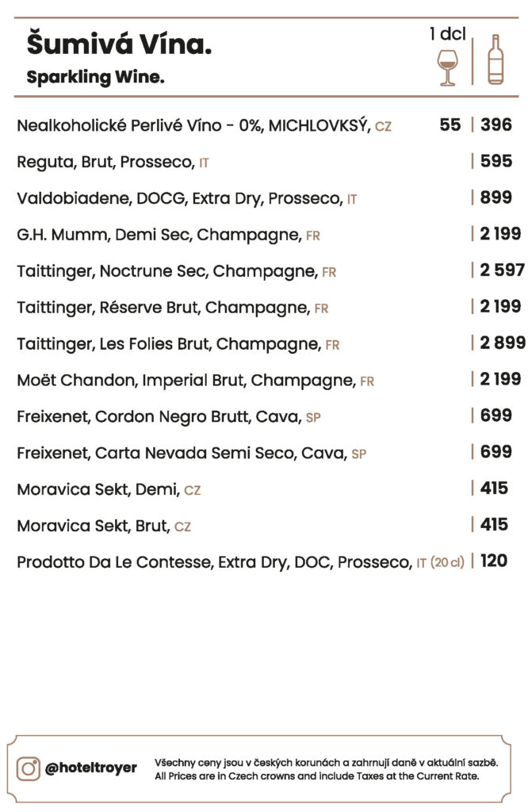Click the wine bottle icon
Screen dimensions: 528x812
pos(495,59)
